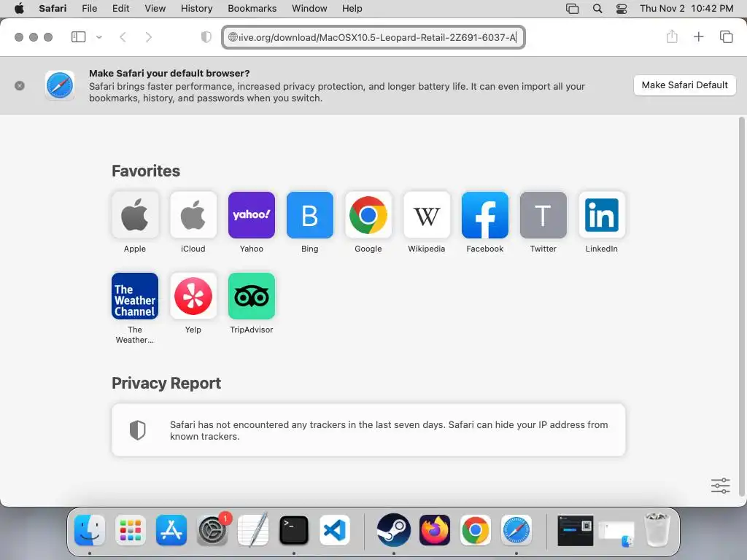747x560 pixels.
Task: Open TextEdit from the Dock
Action: (x=253, y=530)
